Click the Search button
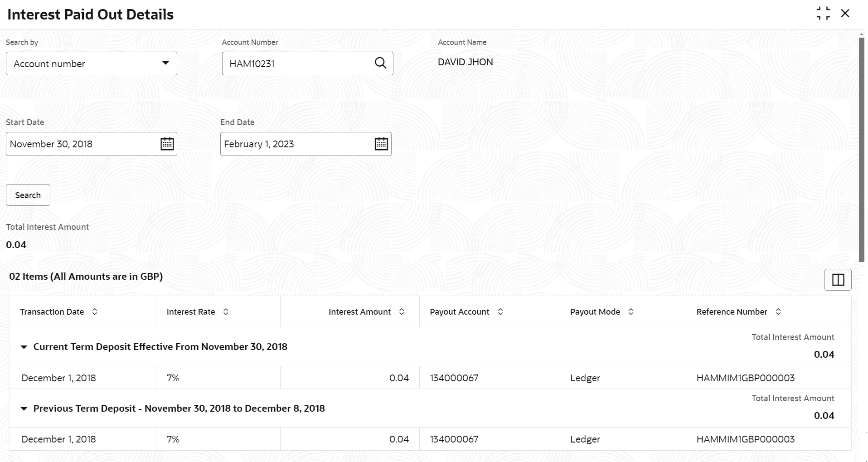 click(x=28, y=195)
